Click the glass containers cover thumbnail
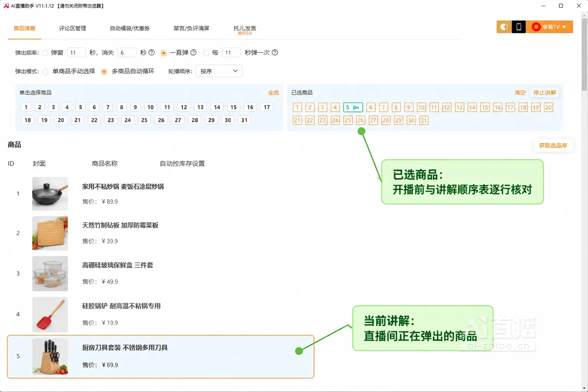Viewport: 588px width, 392px height. tap(50, 274)
